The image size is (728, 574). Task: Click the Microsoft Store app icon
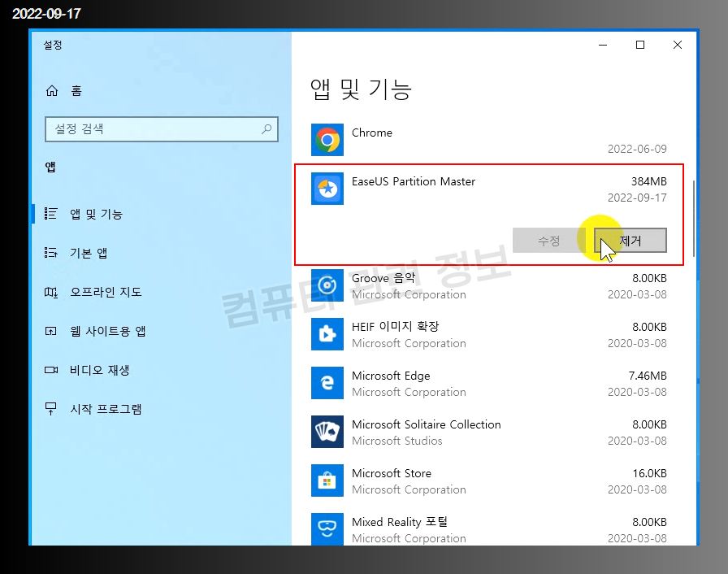tap(327, 481)
